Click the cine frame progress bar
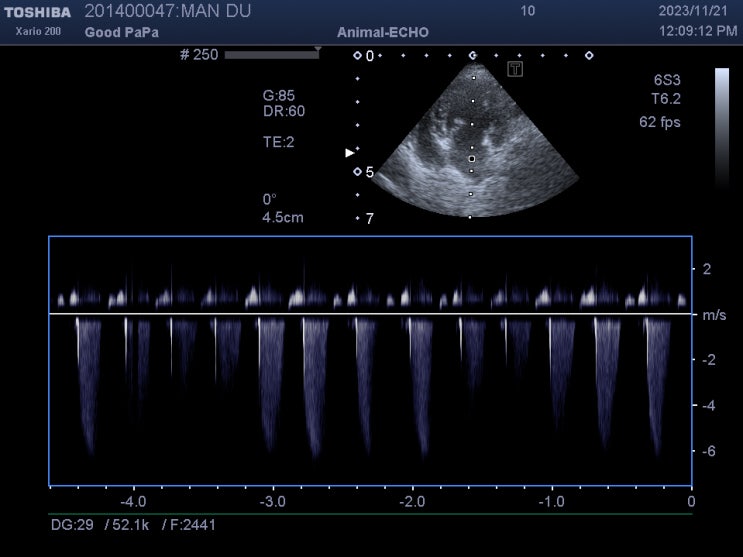Screen dimensions: 743x557 click(271, 55)
